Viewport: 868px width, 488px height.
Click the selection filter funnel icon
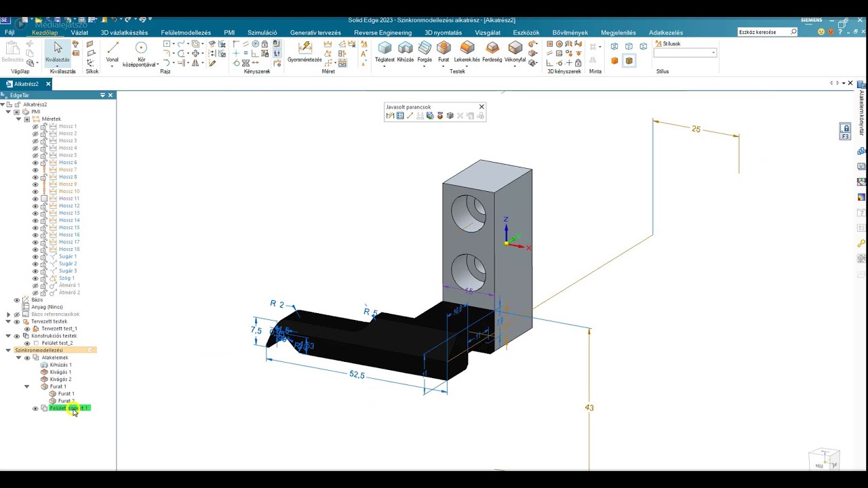75,44
